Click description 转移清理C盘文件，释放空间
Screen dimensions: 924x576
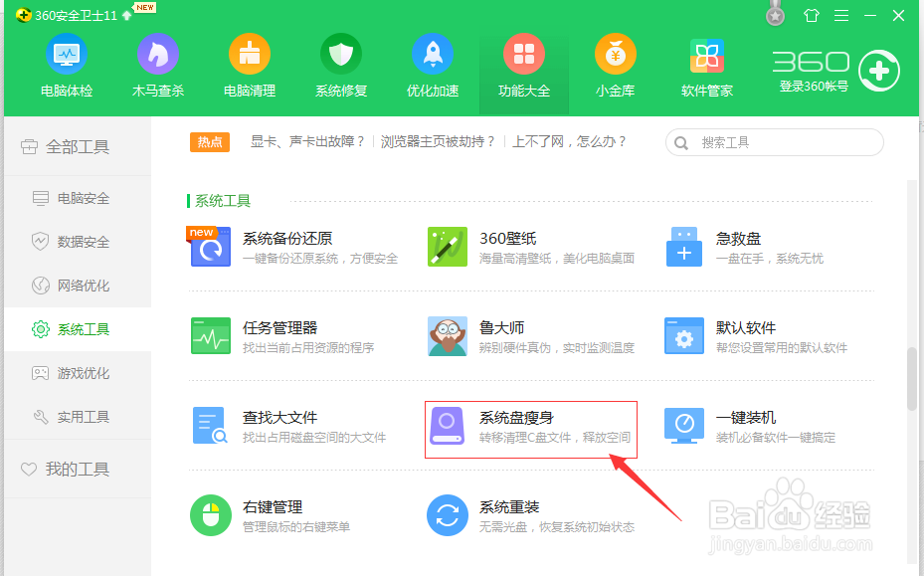tap(555, 438)
